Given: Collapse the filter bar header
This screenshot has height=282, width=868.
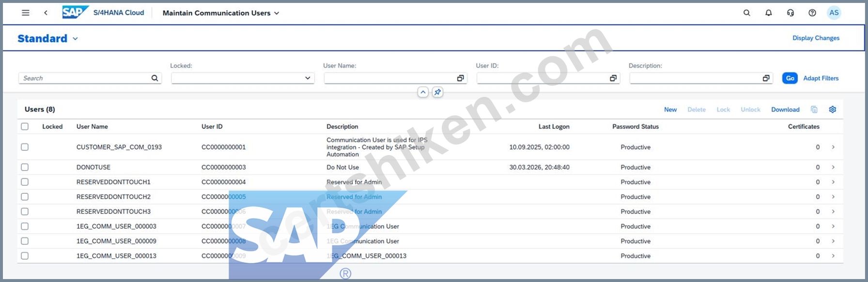Looking at the screenshot, I should pyautogui.click(x=423, y=92).
